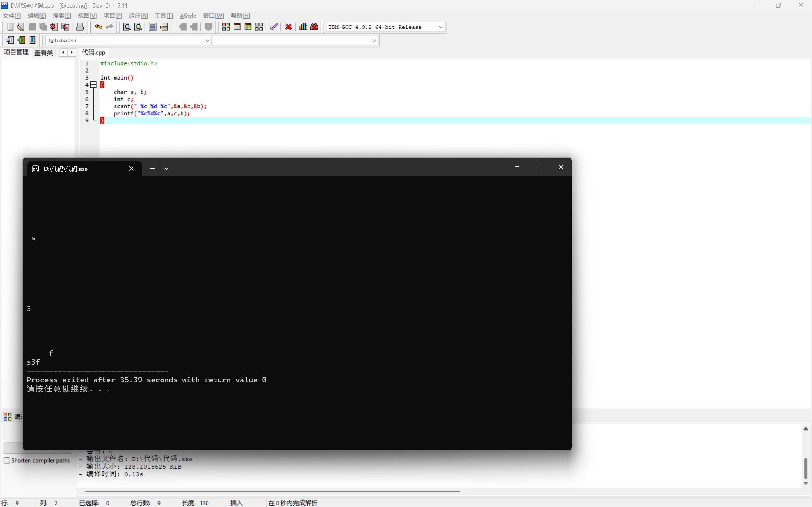The image size is (812, 507).
Task: Open the AStyle menu
Action: coord(188,16)
